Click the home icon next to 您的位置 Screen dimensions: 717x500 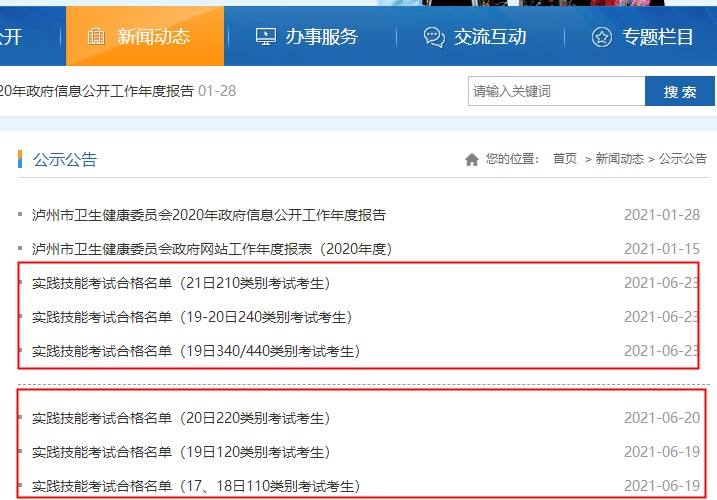coord(472,159)
